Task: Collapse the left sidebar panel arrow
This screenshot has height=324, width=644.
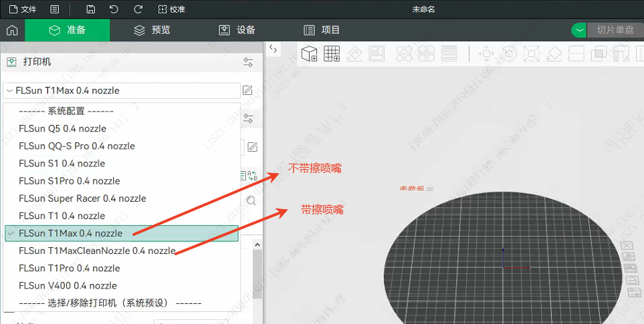Action: [x=273, y=48]
